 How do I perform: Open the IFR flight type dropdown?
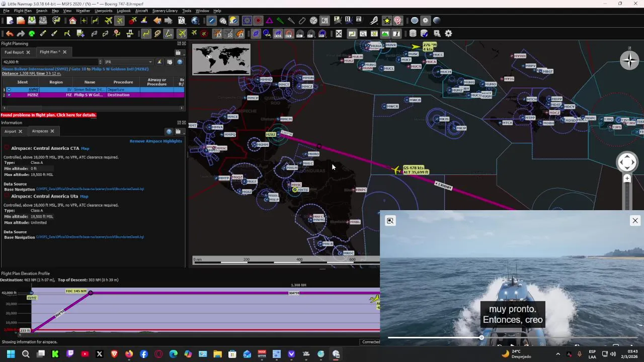point(128,62)
